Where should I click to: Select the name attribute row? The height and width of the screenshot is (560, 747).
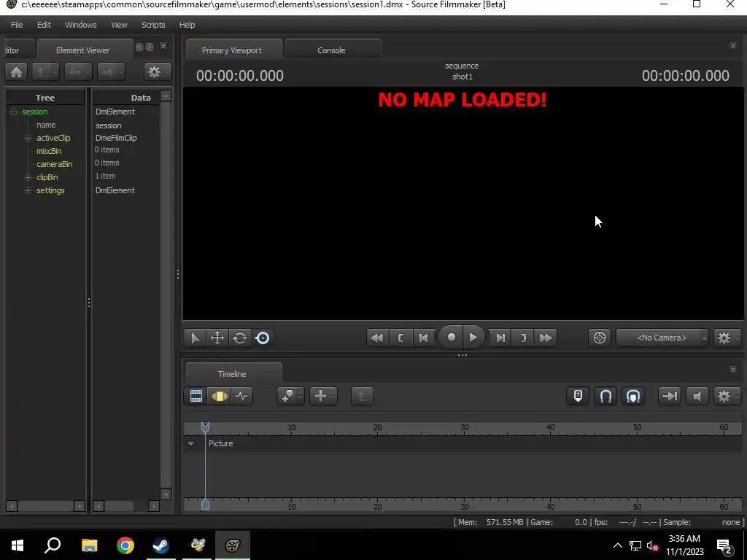click(x=46, y=125)
